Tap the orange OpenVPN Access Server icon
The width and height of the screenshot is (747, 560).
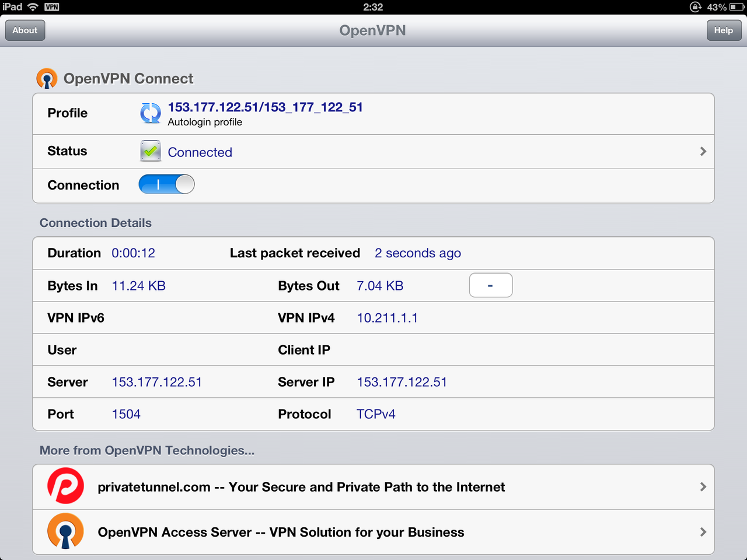[65, 531]
